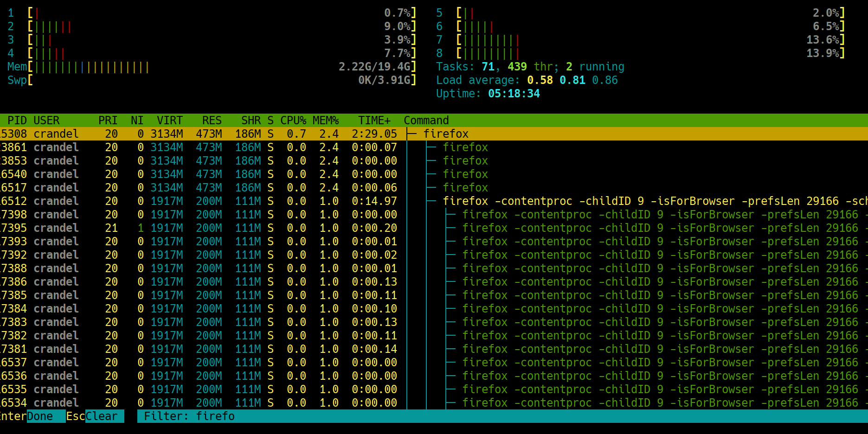
Task: Select the contentproc row with PID ending 6537
Action: click(x=434, y=363)
